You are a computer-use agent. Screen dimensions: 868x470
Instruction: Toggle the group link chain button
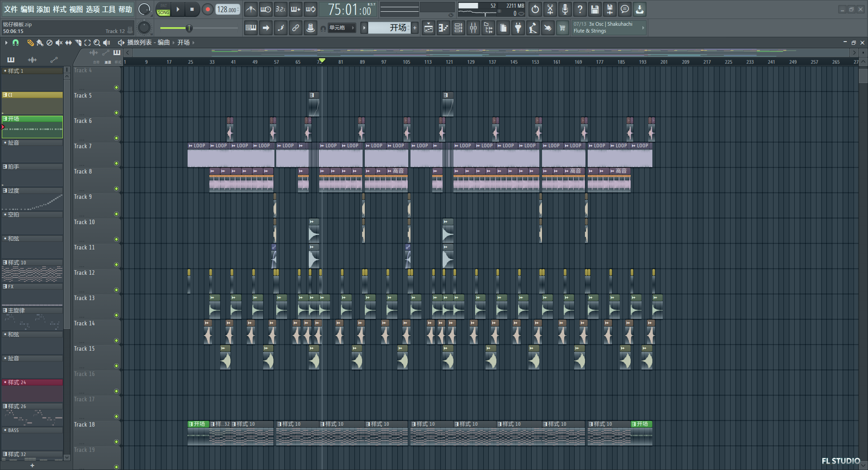296,28
